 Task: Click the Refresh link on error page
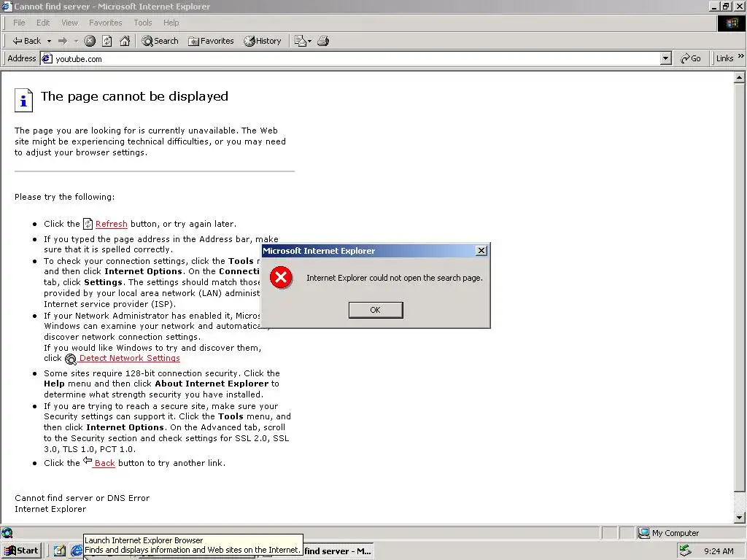111,224
